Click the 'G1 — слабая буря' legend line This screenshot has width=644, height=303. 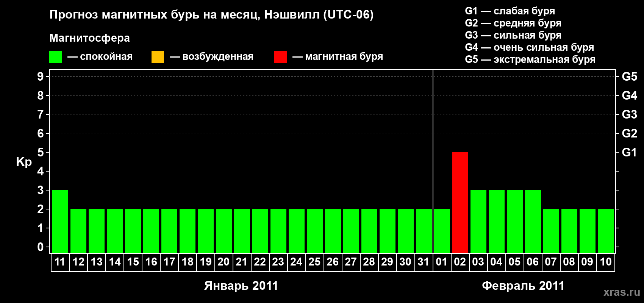[x=510, y=11]
